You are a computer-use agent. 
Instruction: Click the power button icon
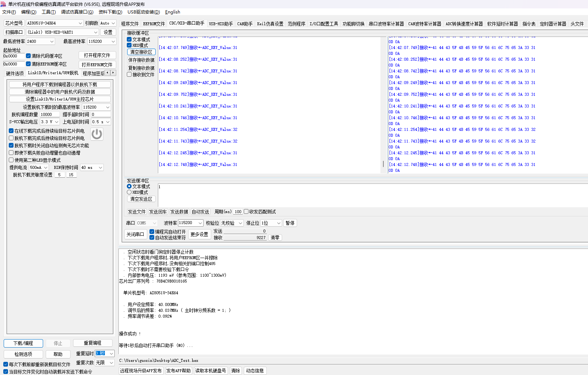97,134
